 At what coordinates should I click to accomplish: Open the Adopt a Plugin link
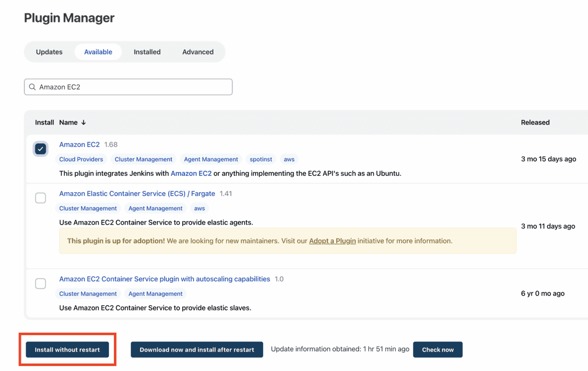[x=332, y=240]
